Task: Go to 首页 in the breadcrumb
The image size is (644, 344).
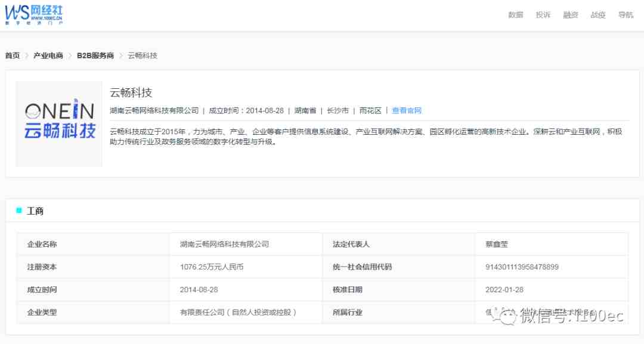Action: click(x=13, y=55)
